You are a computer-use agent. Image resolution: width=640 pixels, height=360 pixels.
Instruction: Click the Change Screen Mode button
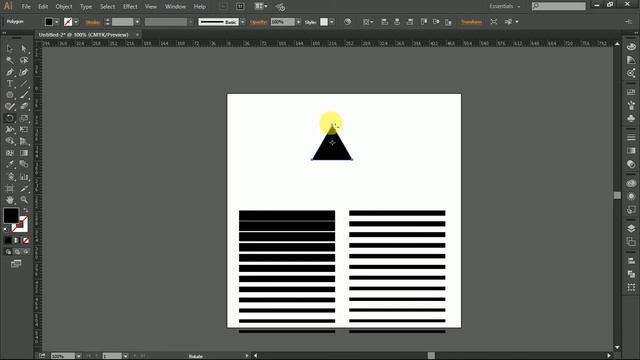pyautogui.click(x=16, y=264)
